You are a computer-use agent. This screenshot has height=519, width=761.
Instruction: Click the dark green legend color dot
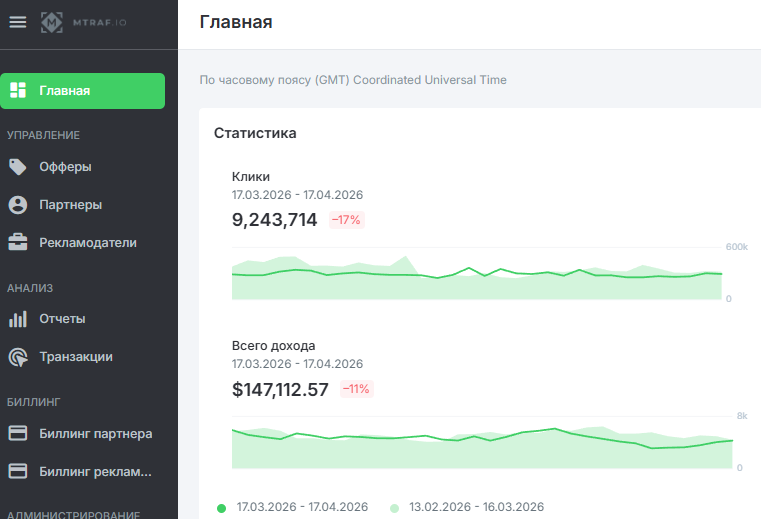click(x=222, y=507)
